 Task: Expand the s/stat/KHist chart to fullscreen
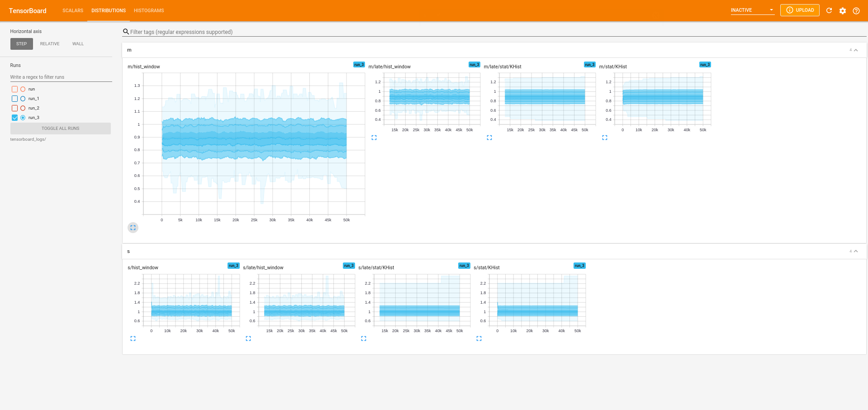(479, 338)
